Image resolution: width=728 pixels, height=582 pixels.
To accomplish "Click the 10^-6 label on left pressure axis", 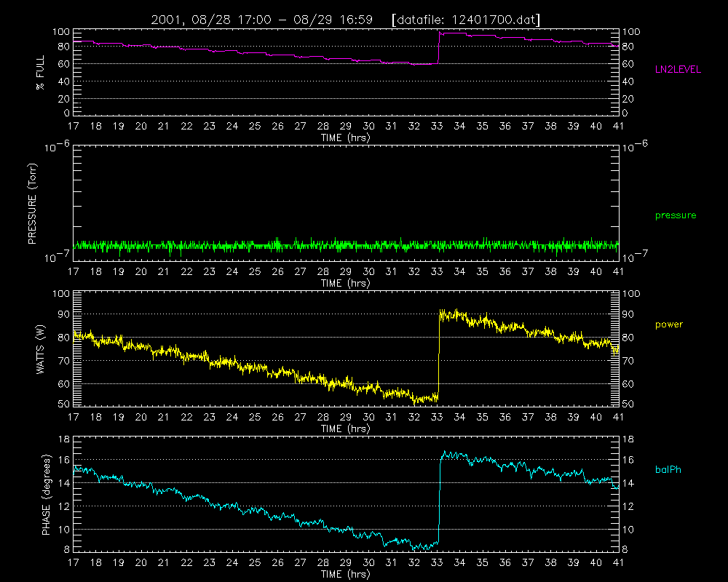I will [57, 147].
